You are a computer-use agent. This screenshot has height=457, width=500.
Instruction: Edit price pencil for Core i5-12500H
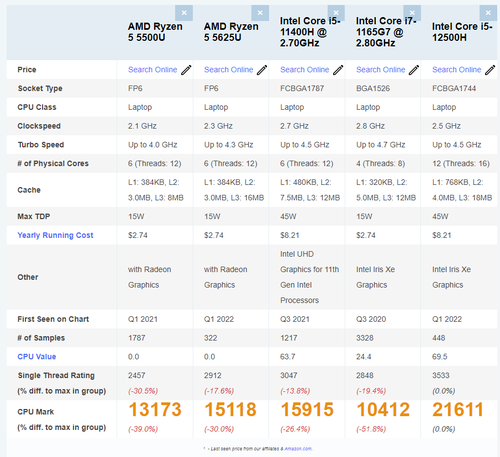pos(490,70)
